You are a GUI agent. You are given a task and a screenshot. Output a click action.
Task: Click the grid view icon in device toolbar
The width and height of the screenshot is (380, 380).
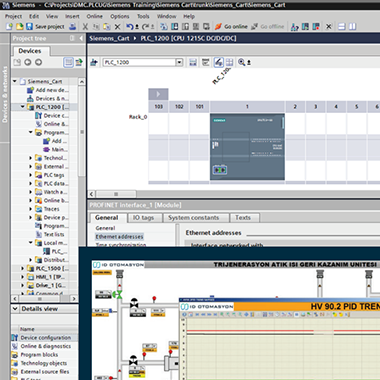tap(229, 62)
